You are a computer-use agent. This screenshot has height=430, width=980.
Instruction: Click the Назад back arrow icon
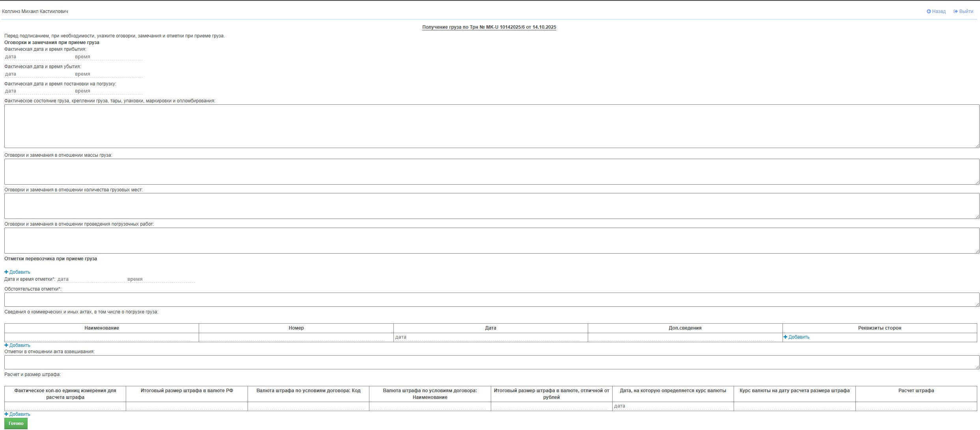click(928, 11)
